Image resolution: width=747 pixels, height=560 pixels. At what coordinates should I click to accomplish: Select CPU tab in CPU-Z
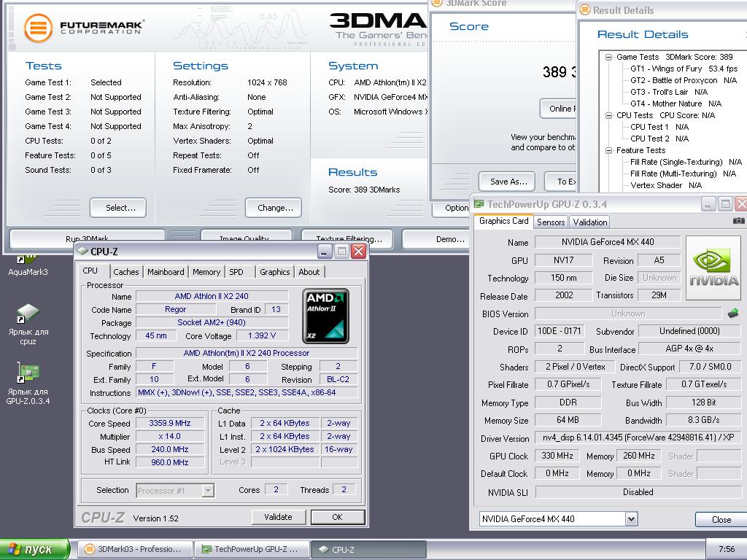pyautogui.click(x=90, y=271)
